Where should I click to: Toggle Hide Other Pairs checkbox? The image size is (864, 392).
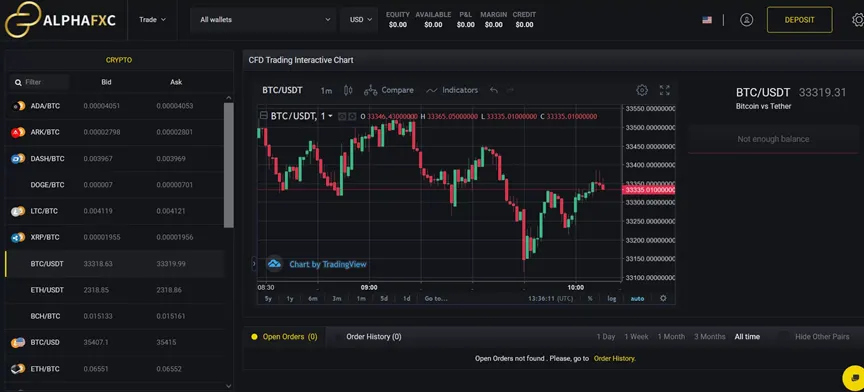coord(783,336)
